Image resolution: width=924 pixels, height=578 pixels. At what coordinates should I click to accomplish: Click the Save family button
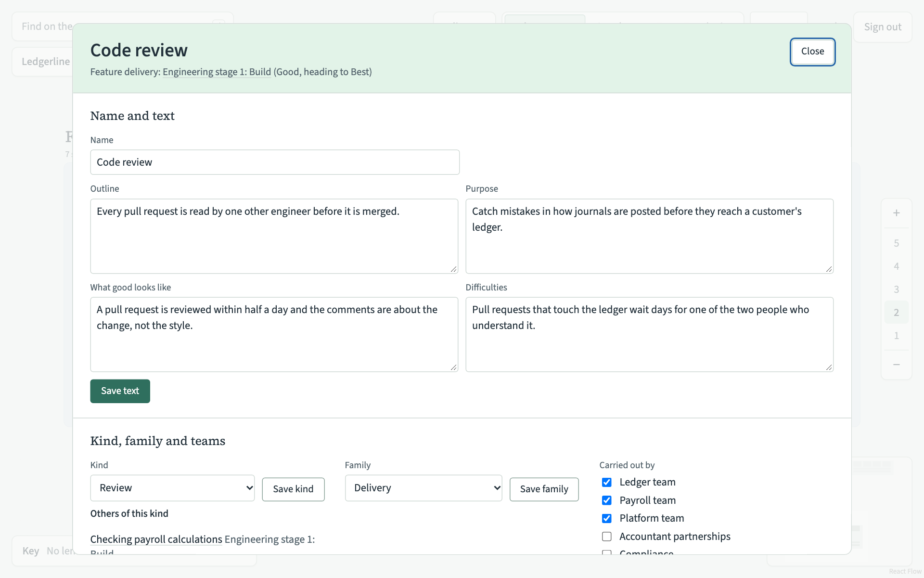(544, 489)
